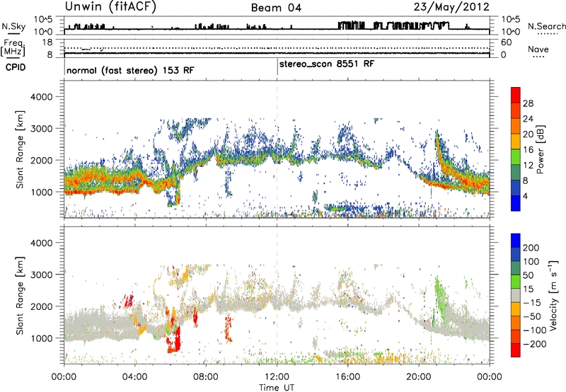Screen dimensions: 566x392
Task: Select the 'N.Search' legend label
Action: (x=546, y=26)
